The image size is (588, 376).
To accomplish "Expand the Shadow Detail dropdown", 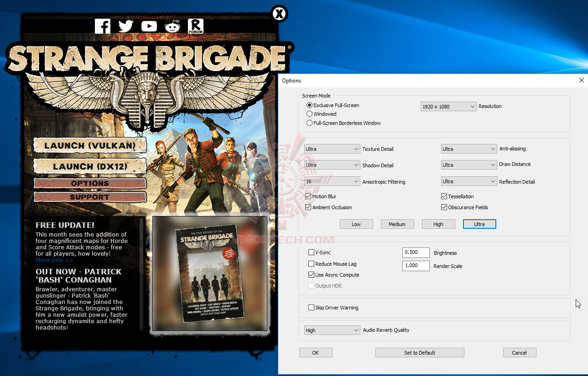I will [x=333, y=165].
